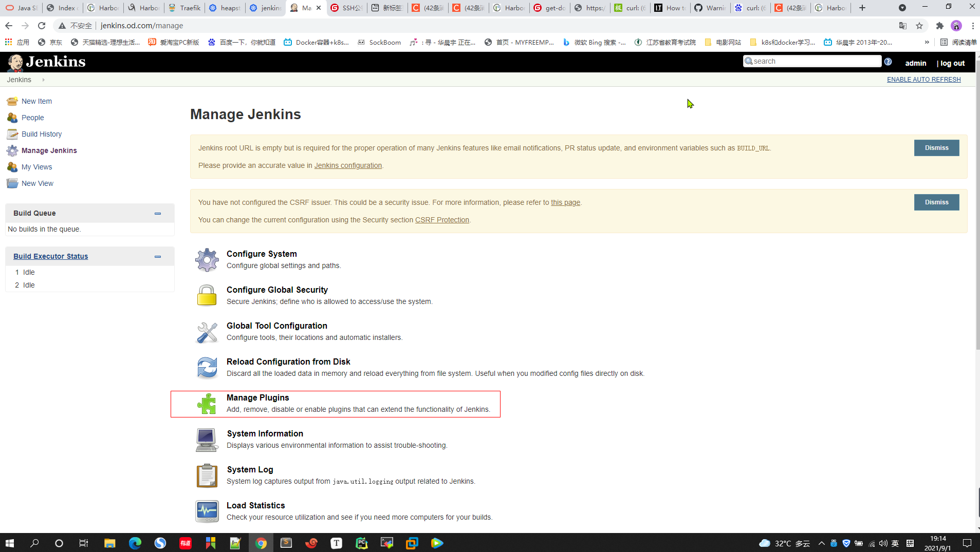Open the admin user link
The width and height of the screenshot is (980, 552).
[915, 63]
